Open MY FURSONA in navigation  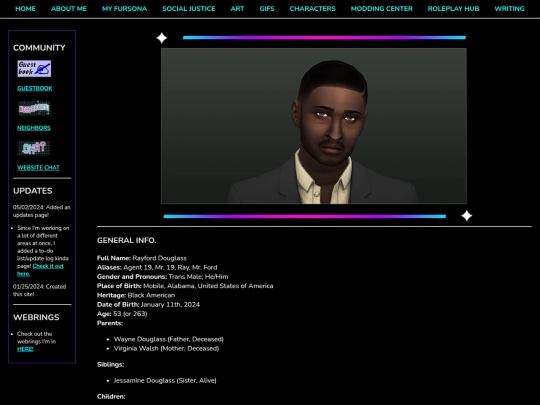(124, 9)
